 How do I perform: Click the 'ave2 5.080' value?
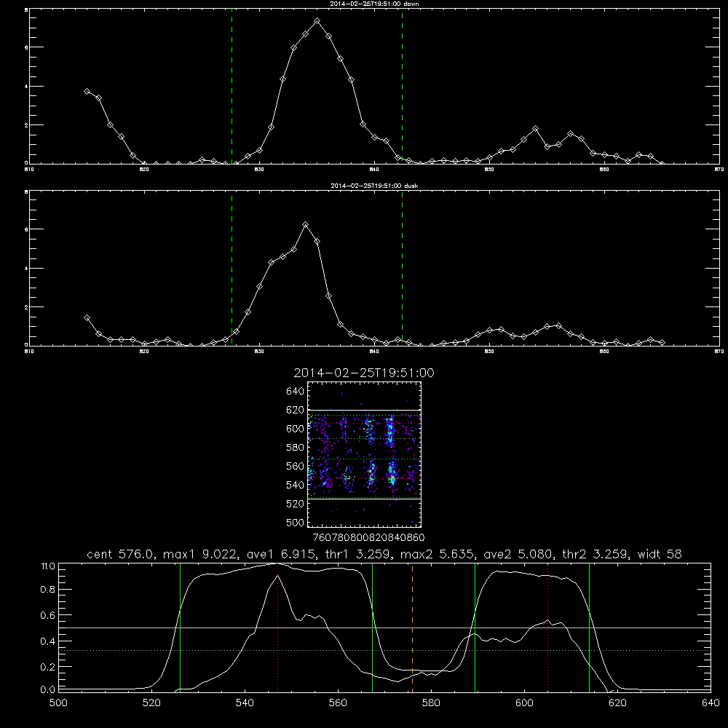tap(518, 554)
